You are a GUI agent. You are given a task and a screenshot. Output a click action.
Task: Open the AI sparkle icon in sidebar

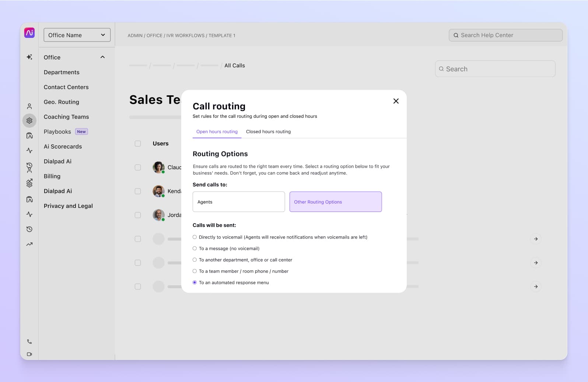[29, 57]
